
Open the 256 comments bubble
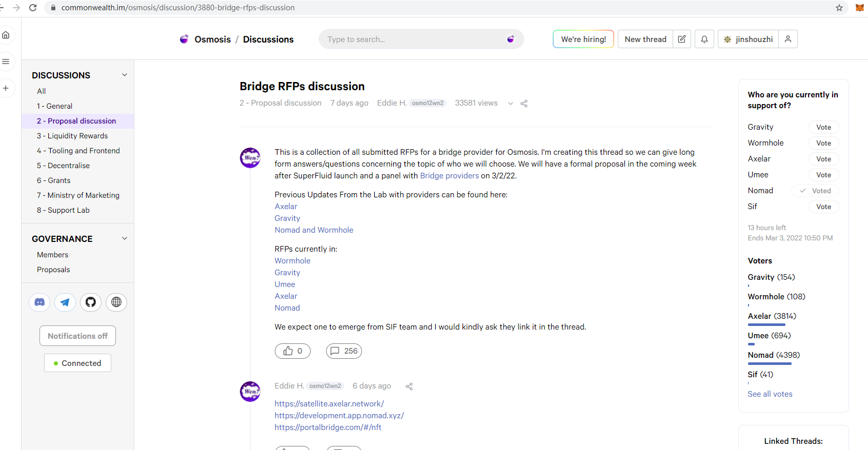(x=344, y=351)
